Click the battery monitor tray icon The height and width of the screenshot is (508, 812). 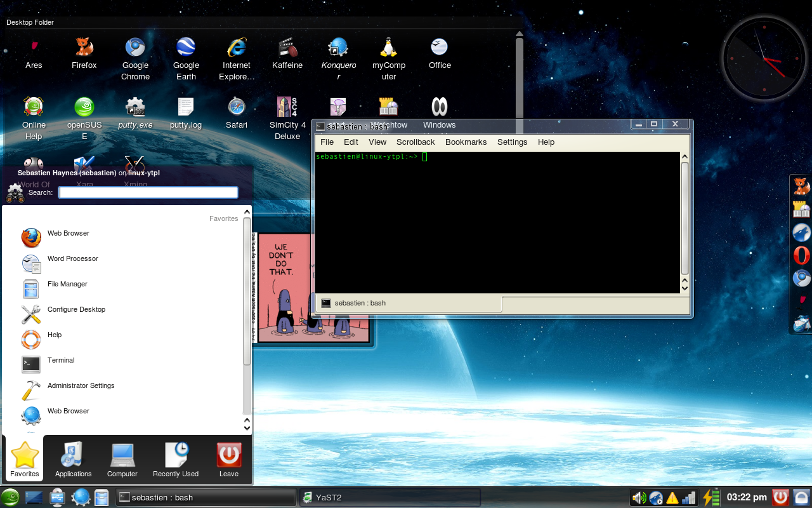(x=710, y=497)
